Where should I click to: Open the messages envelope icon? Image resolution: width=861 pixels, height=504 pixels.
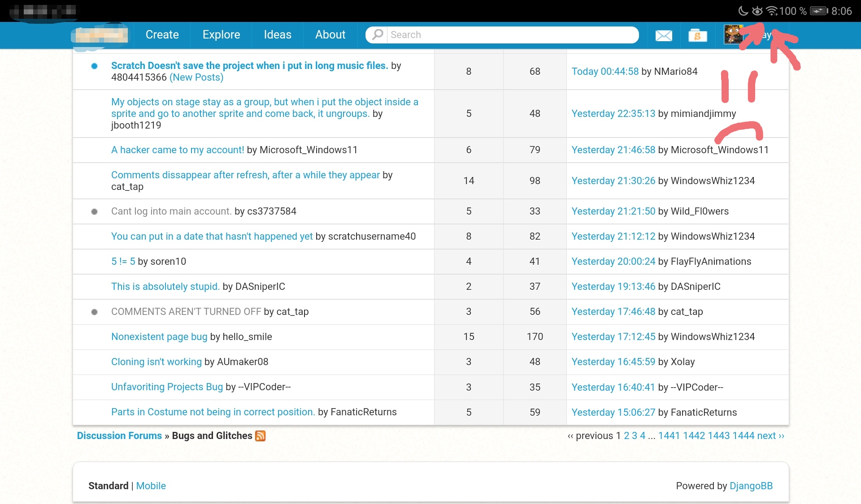663,35
